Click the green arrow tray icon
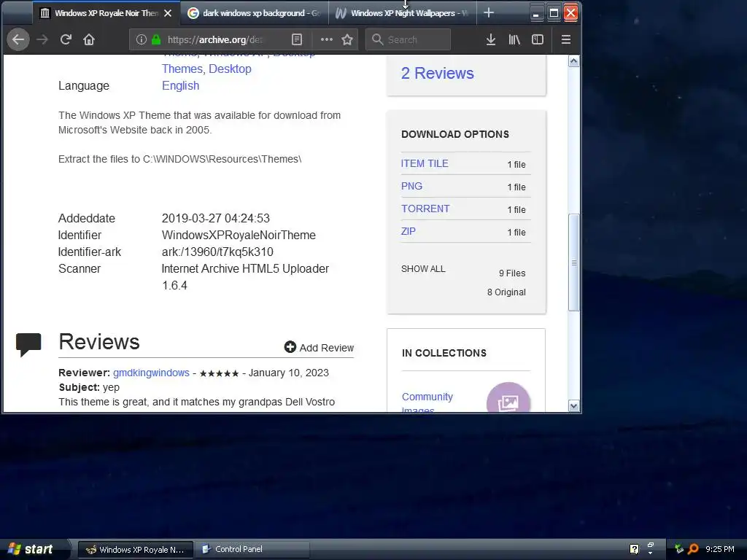The width and height of the screenshot is (747, 560). click(x=679, y=549)
